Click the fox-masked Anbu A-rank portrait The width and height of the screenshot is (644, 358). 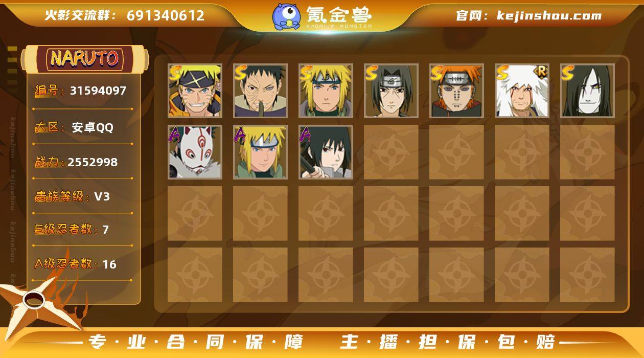tap(195, 152)
